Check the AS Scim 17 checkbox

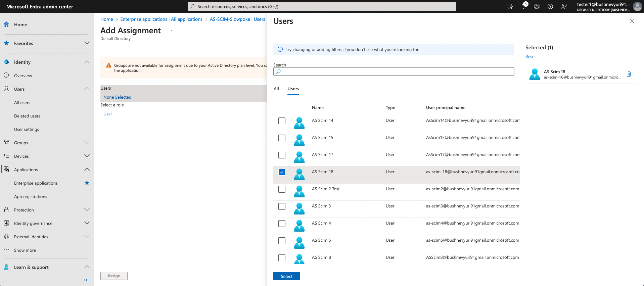pyautogui.click(x=282, y=155)
